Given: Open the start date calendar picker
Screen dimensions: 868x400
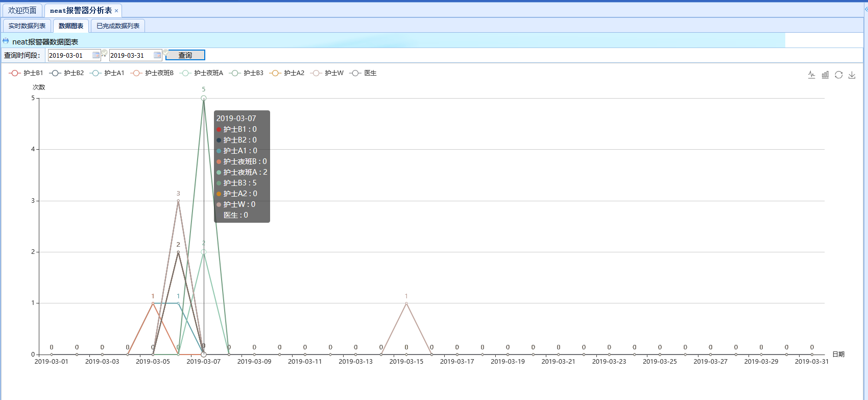Looking at the screenshot, I should pos(96,55).
